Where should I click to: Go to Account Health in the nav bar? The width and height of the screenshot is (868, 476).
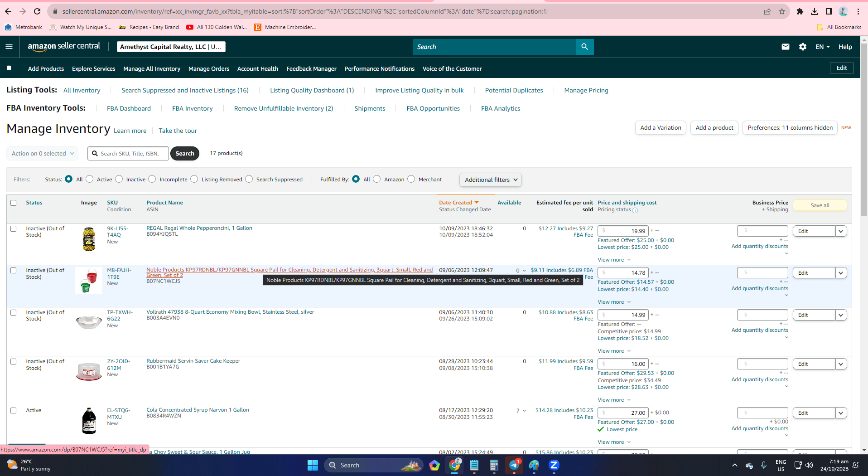click(x=258, y=68)
